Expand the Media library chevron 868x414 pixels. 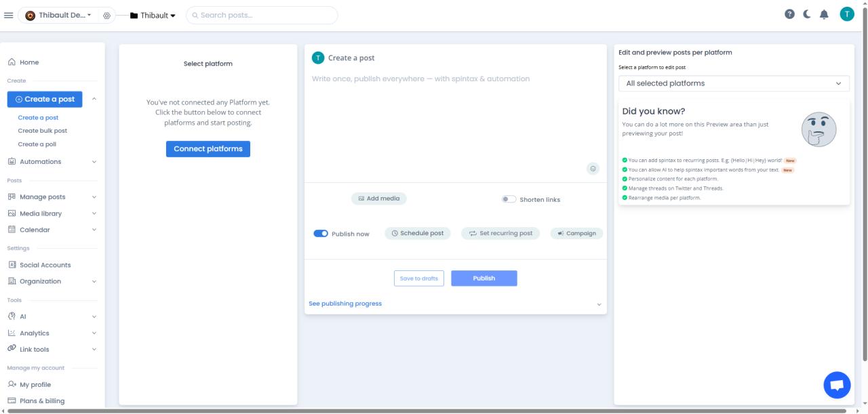pyautogui.click(x=94, y=213)
